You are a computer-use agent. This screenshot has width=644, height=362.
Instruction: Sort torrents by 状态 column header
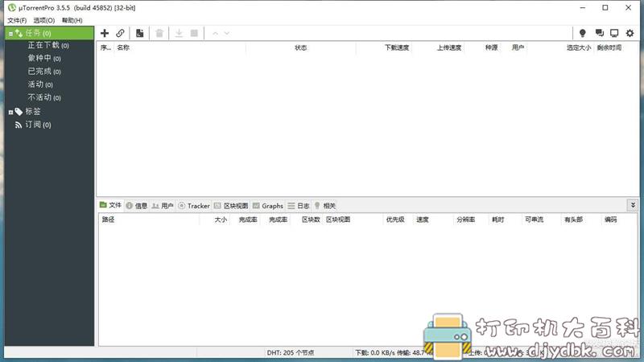pyautogui.click(x=300, y=47)
